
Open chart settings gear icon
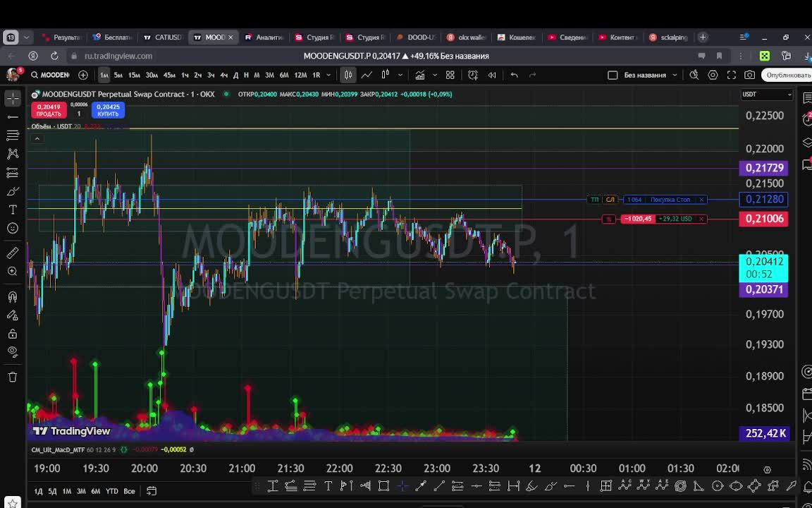pos(713,75)
